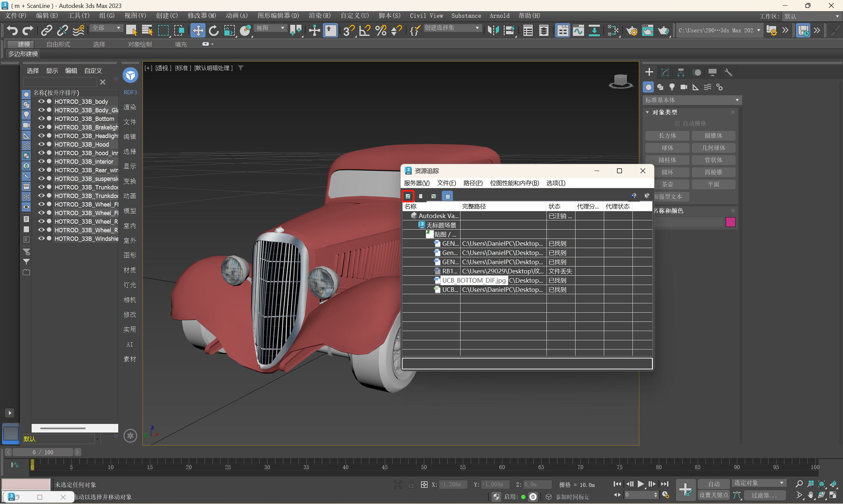Open the 路径(P) menu in Asset Tracking
The image size is (843, 504).
coord(472,183)
